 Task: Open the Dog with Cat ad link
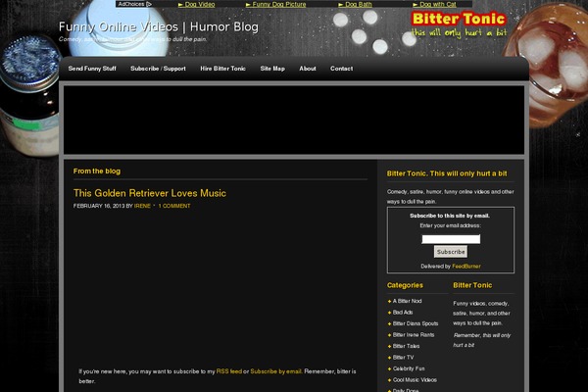434,4
